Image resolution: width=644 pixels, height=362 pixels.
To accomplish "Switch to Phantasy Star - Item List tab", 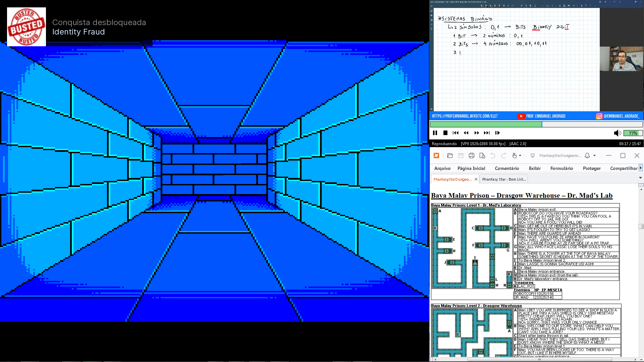I will coord(504,179).
